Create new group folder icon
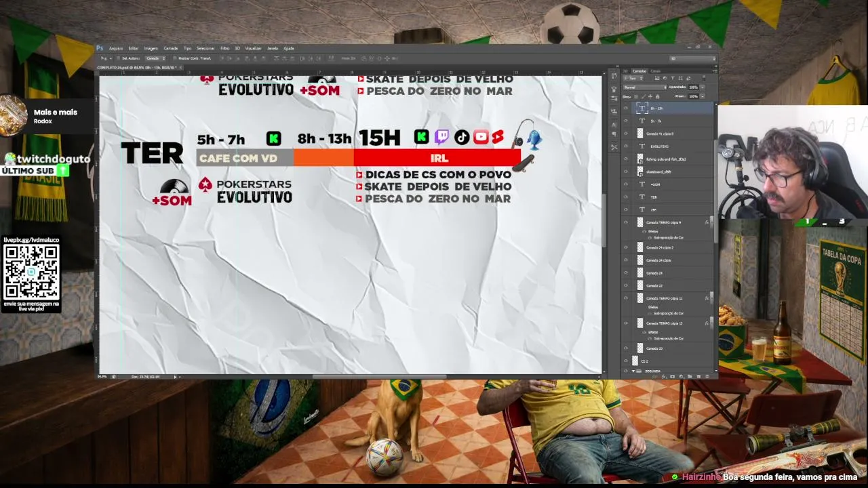Image resolution: width=868 pixels, height=488 pixels. pyautogui.click(x=689, y=376)
